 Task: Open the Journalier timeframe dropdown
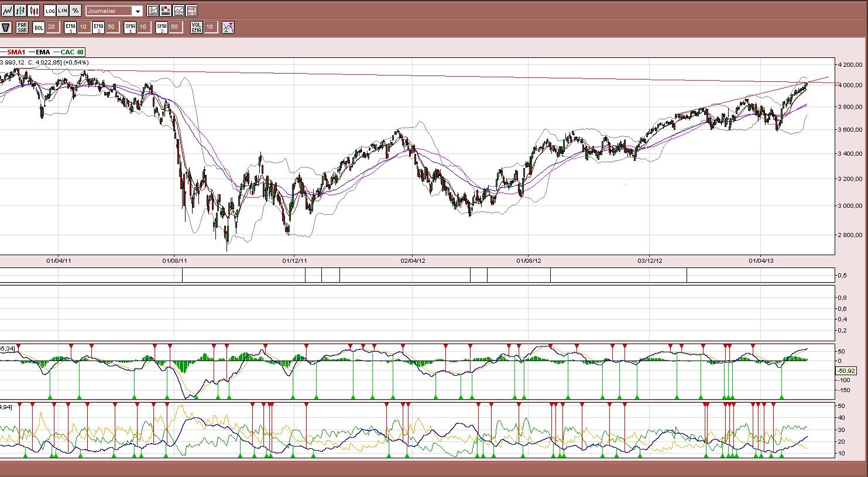[x=114, y=11]
